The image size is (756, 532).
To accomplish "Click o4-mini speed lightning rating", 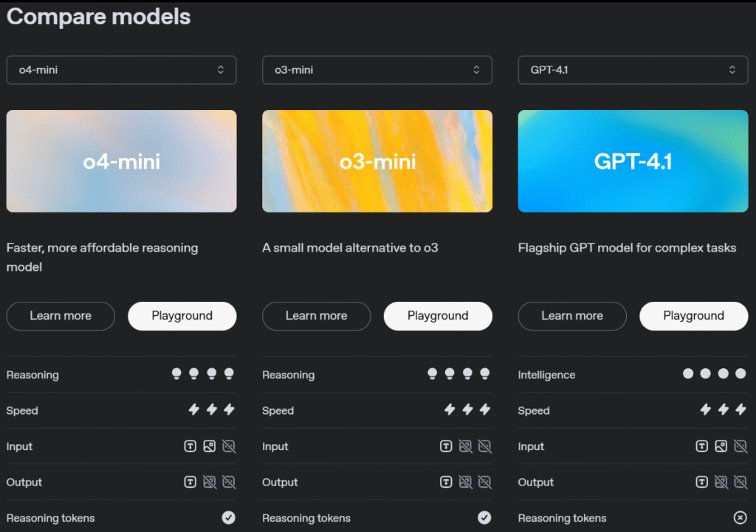I will click(212, 410).
